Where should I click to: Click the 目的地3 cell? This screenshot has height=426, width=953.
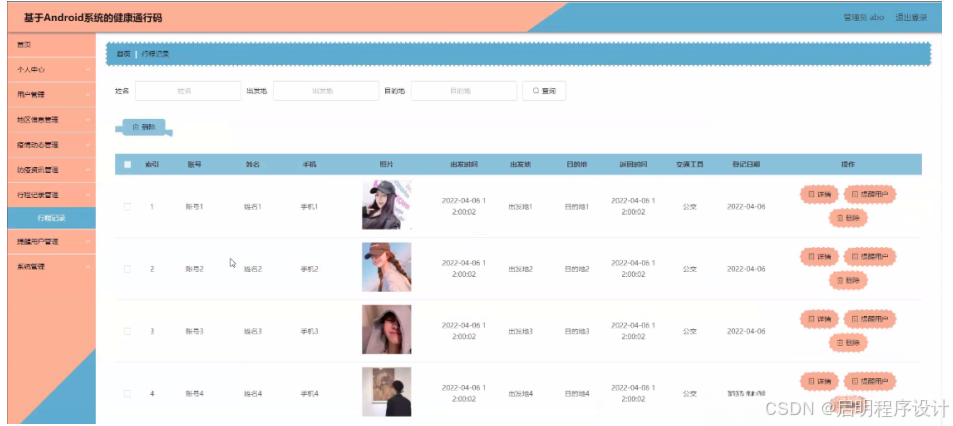click(577, 331)
